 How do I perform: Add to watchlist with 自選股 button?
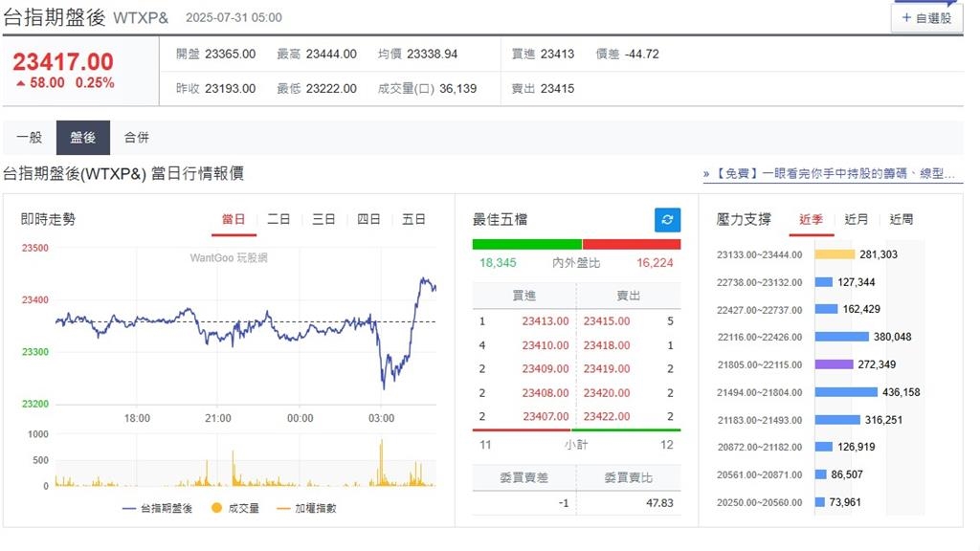coord(926,18)
